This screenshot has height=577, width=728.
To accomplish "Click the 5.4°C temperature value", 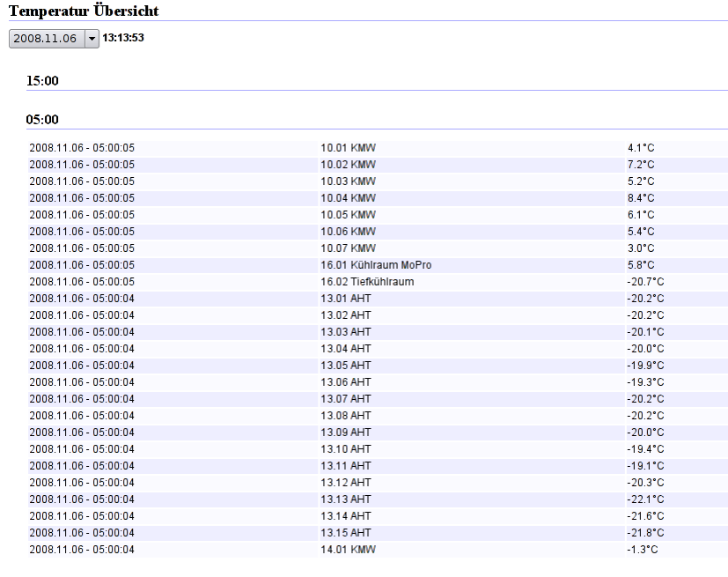I will pos(641,232).
